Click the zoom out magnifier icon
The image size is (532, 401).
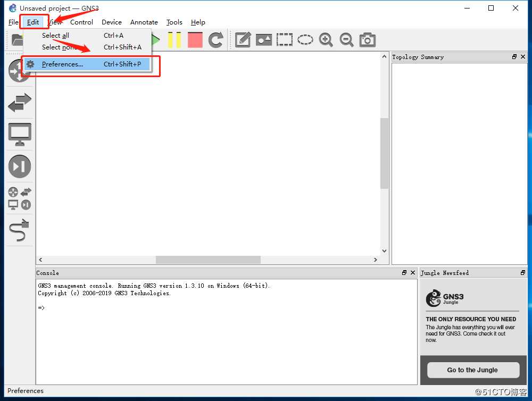point(346,40)
